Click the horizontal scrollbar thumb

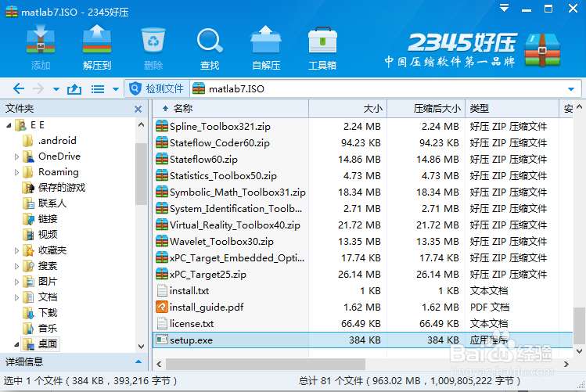265,364
